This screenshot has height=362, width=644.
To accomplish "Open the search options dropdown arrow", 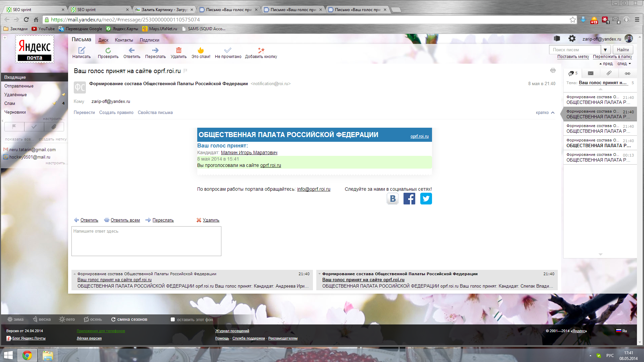I will [x=605, y=50].
